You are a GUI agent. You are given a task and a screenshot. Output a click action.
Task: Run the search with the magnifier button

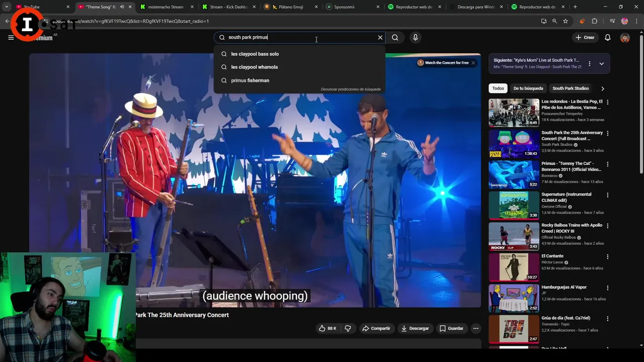coord(395,37)
